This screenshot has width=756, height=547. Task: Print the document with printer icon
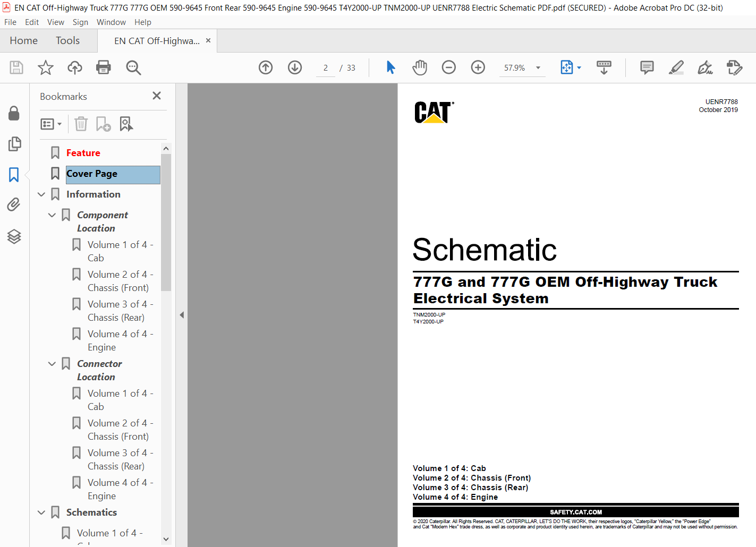[104, 67]
